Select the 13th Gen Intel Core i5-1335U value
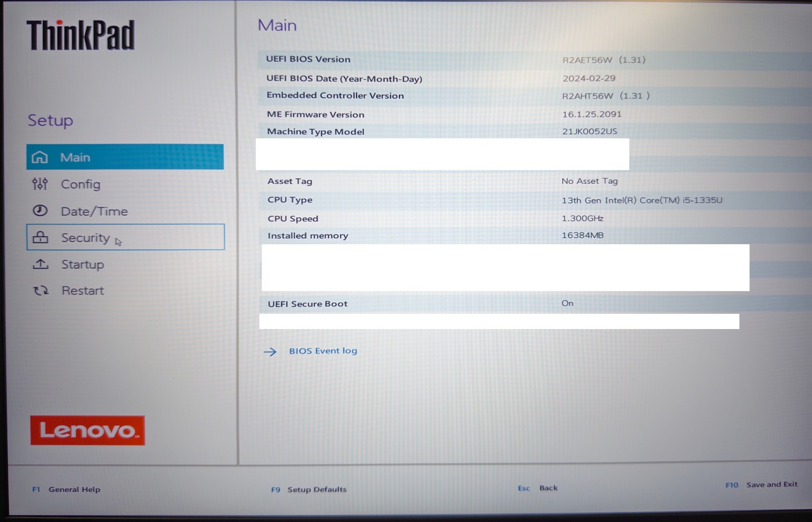The height and width of the screenshot is (522, 812). (x=642, y=200)
